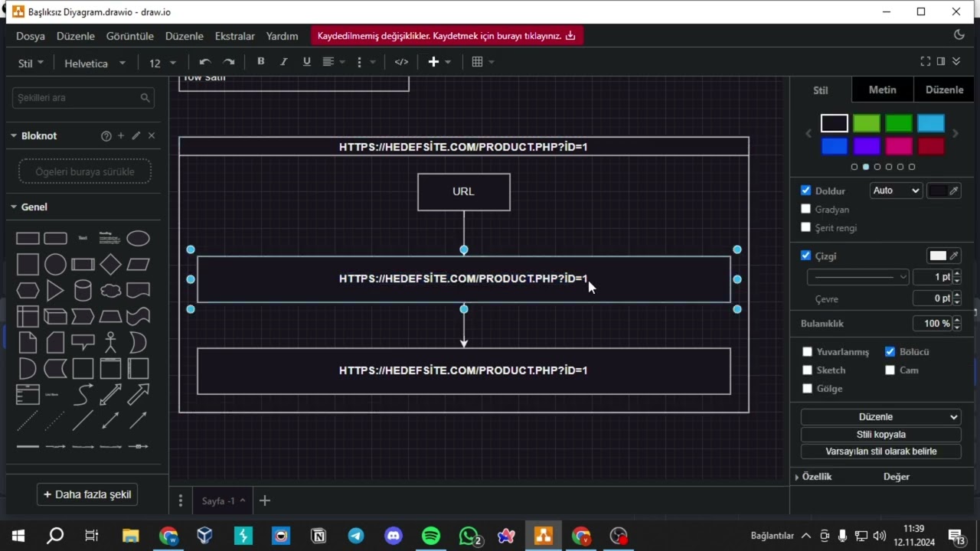Click Varsayılan stil olarak belirle button
This screenshot has width=980, height=551.
point(880,452)
